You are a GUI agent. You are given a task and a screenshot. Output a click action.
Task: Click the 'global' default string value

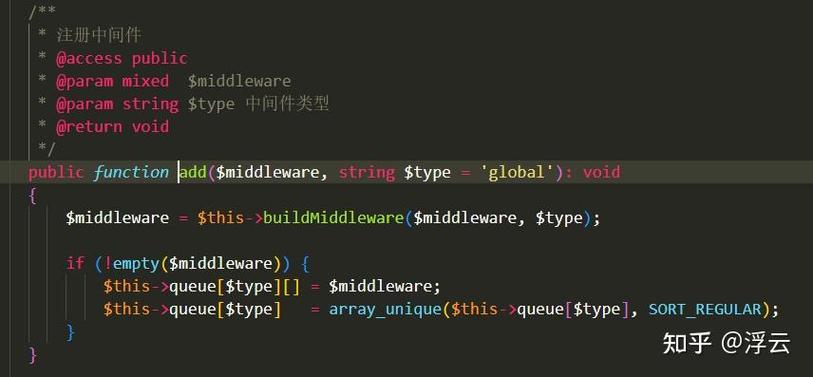coord(518,172)
